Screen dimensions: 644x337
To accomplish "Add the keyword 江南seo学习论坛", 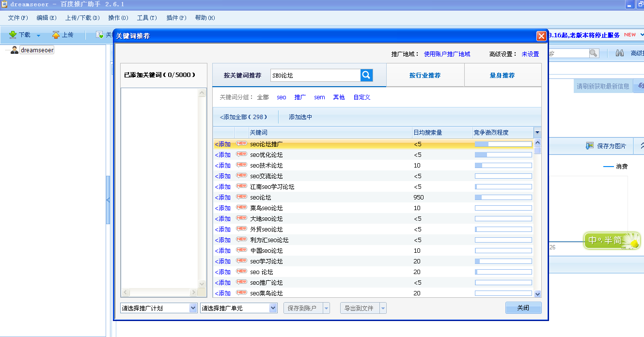I will (x=223, y=187).
